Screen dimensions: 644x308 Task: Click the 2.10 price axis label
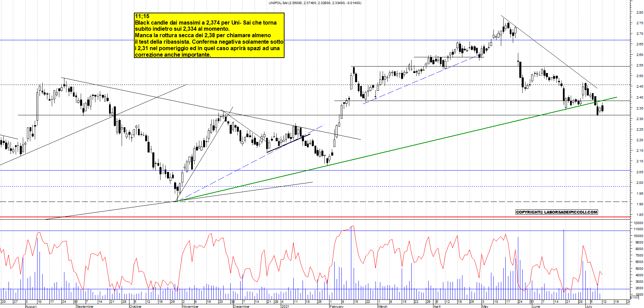pos(639,161)
